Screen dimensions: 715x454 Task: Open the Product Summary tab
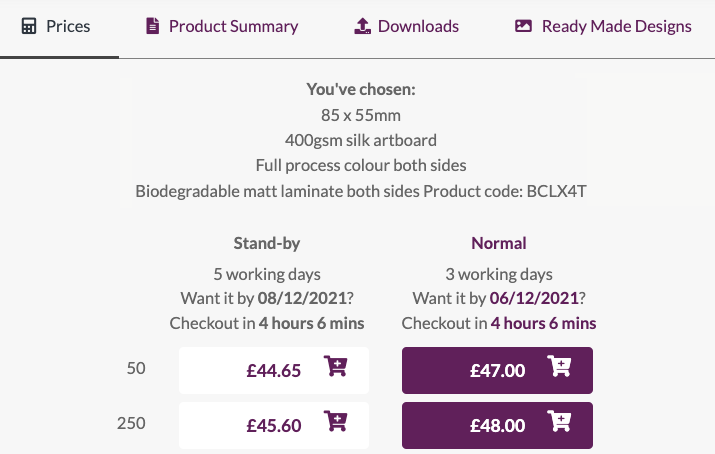click(222, 26)
